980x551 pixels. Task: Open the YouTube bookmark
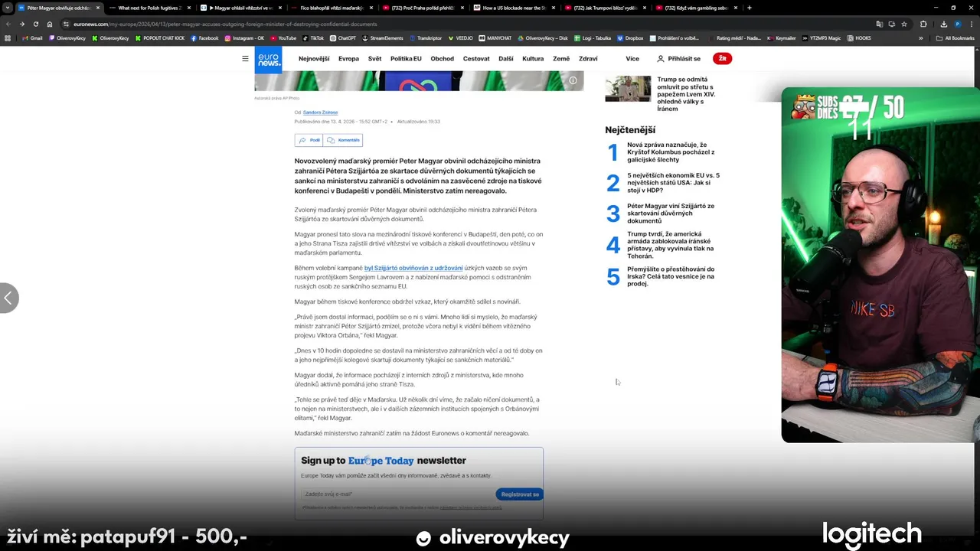coord(283,37)
